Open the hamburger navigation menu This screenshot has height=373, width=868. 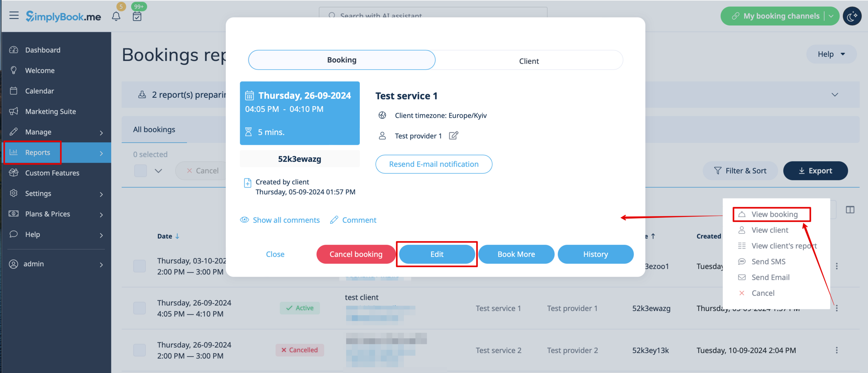click(14, 16)
